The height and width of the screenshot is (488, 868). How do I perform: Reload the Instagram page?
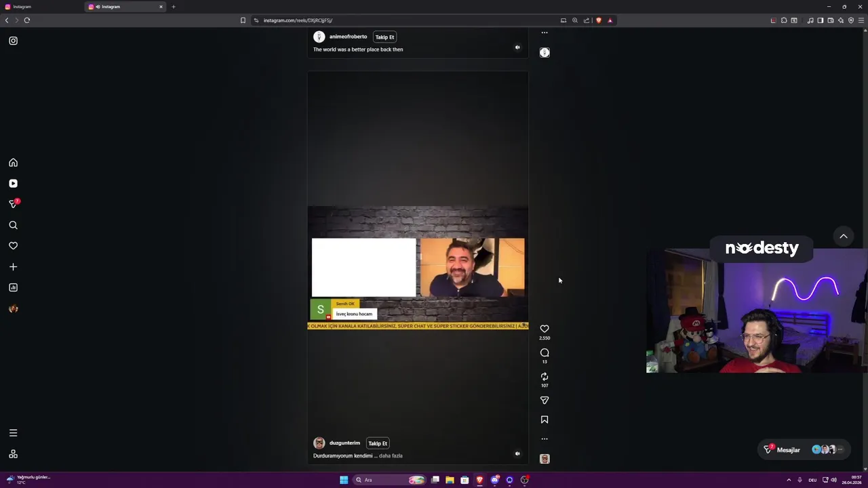(x=27, y=20)
